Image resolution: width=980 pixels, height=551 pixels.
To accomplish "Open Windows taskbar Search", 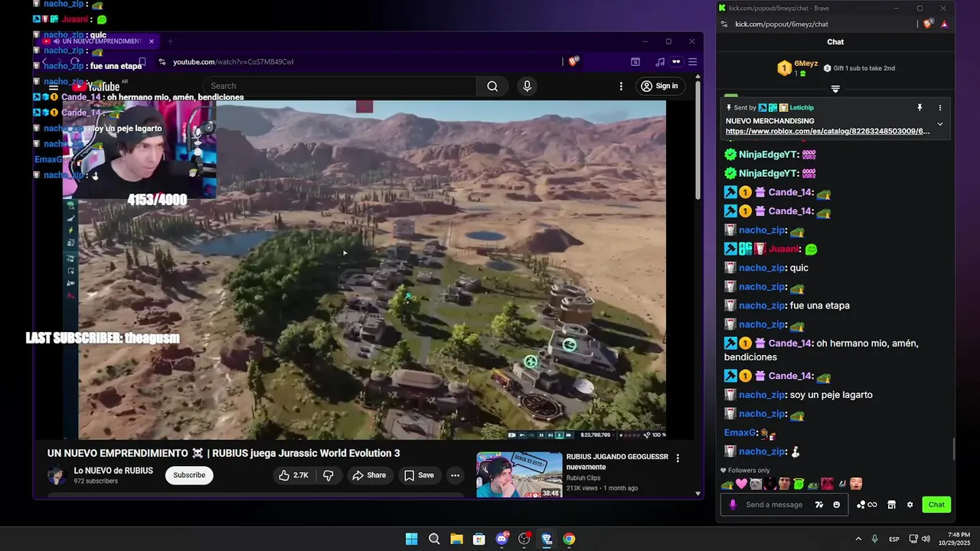I will [434, 539].
